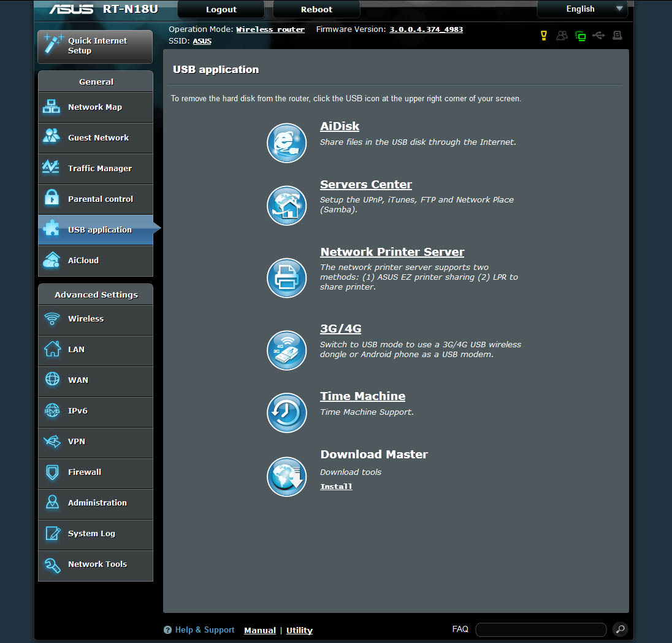
Task: Click the Wireless wifi icon
Action: click(x=52, y=318)
